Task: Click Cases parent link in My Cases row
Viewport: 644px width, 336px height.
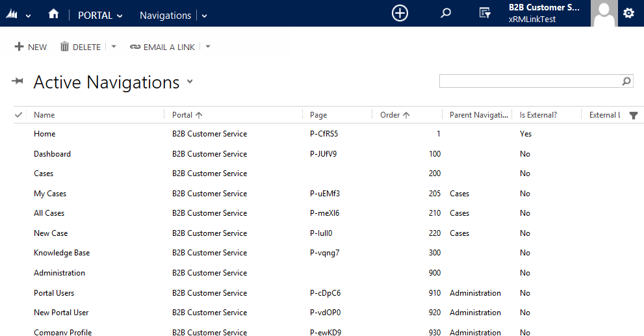Action: [459, 194]
